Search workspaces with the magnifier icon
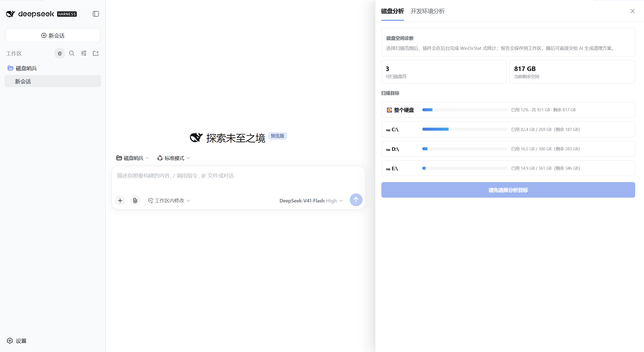This screenshot has height=352, width=644. [72, 53]
